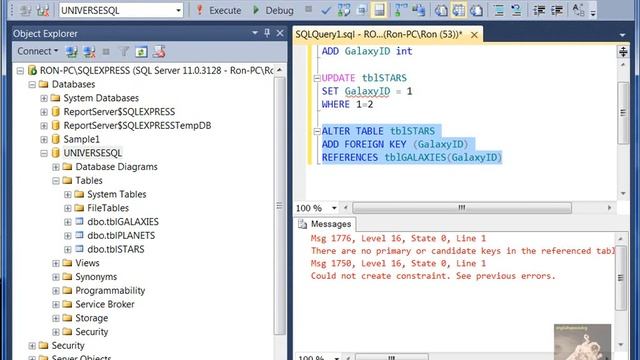
Task: Open the editor 100 % zoom dropdown
Action: coord(334,208)
